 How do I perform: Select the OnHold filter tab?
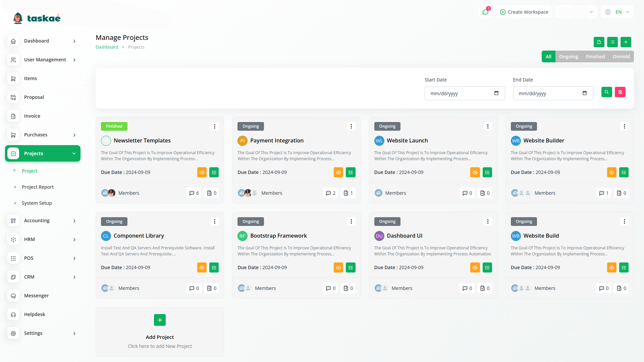point(621,57)
